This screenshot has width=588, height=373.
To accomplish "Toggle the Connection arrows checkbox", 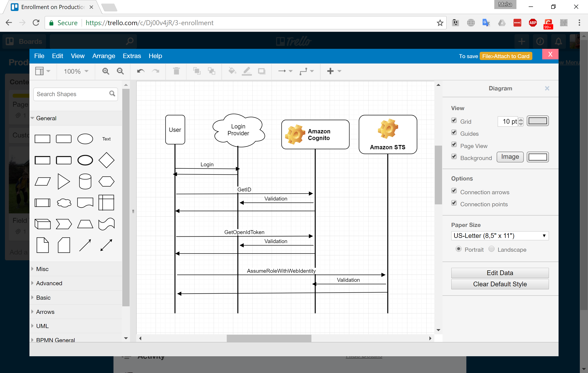I will (x=454, y=191).
